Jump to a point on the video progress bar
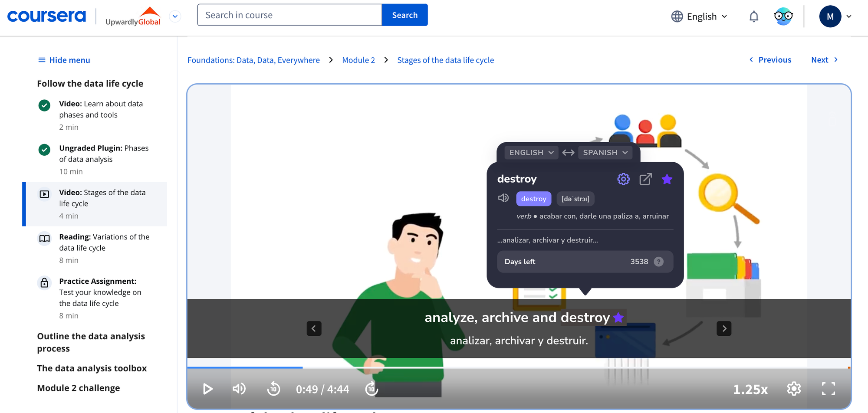868x413 pixels. coord(477,367)
